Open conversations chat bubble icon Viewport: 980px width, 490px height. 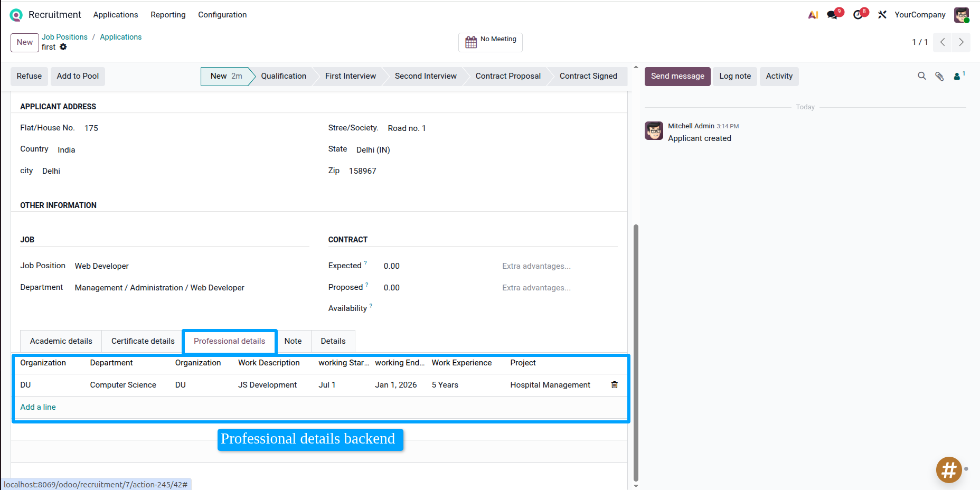tap(833, 15)
